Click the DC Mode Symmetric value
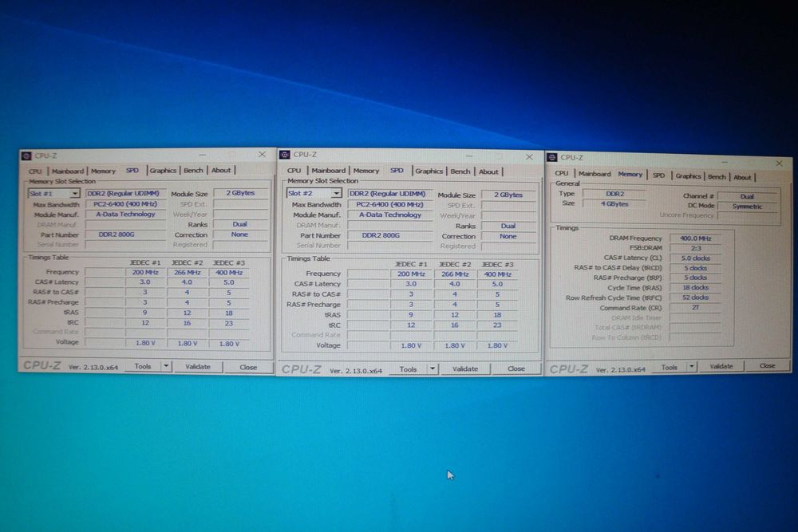Screen dimensions: 798x532 747,207
